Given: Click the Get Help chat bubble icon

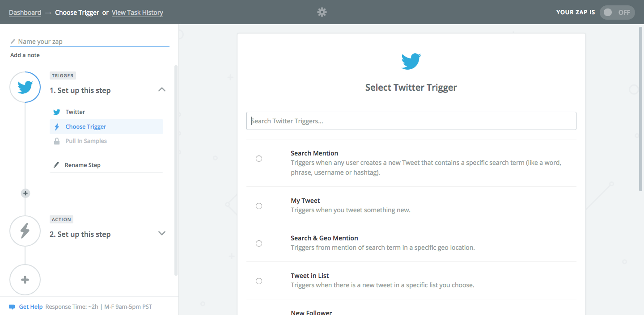Looking at the screenshot, I should click(12, 307).
